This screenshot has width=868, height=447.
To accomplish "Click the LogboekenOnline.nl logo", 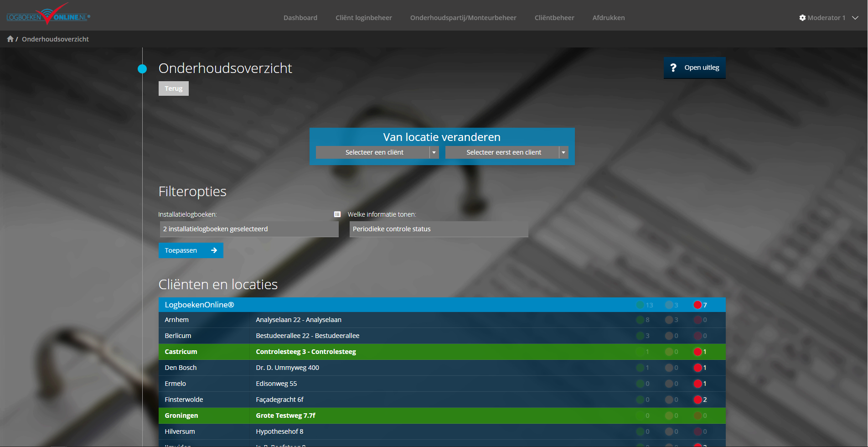I will [48, 15].
